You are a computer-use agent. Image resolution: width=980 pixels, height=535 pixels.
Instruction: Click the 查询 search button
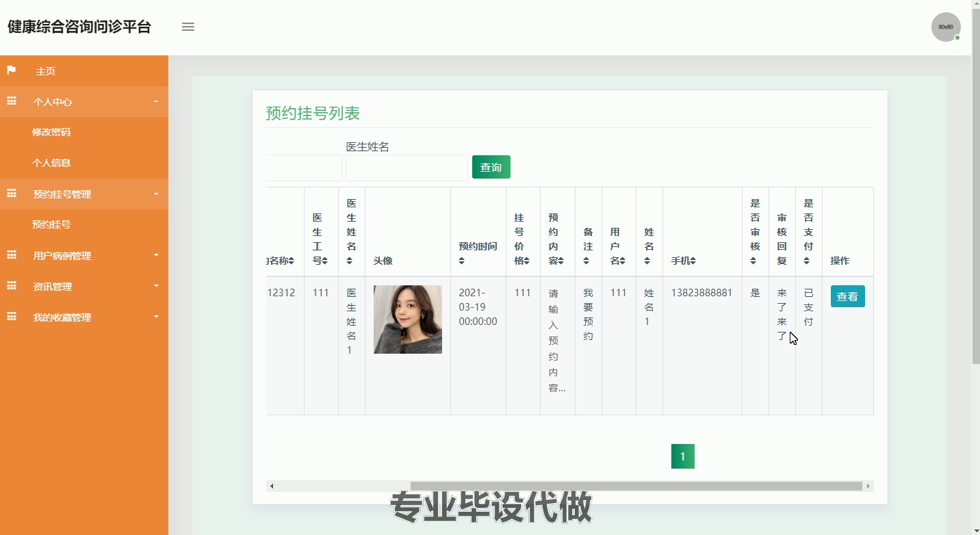pyautogui.click(x=491, y=167)
